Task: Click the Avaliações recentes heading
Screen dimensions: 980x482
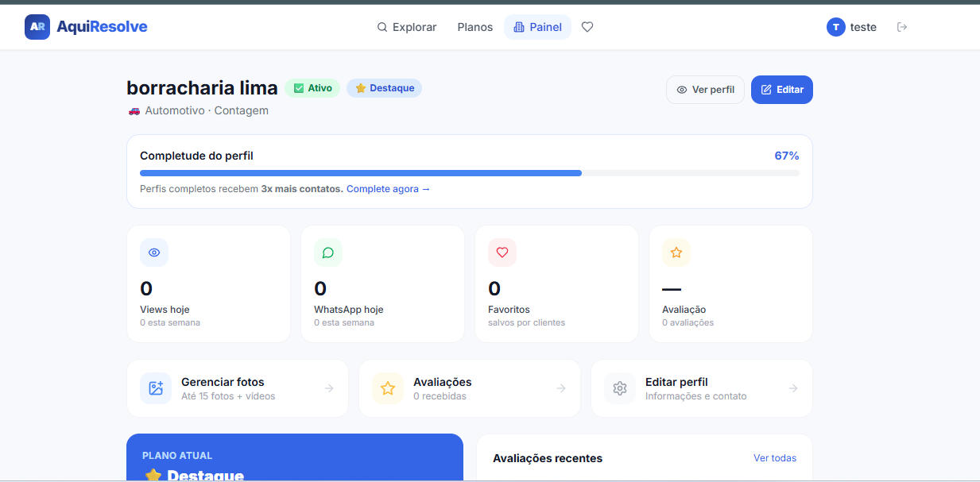Action: coord(548,458)
